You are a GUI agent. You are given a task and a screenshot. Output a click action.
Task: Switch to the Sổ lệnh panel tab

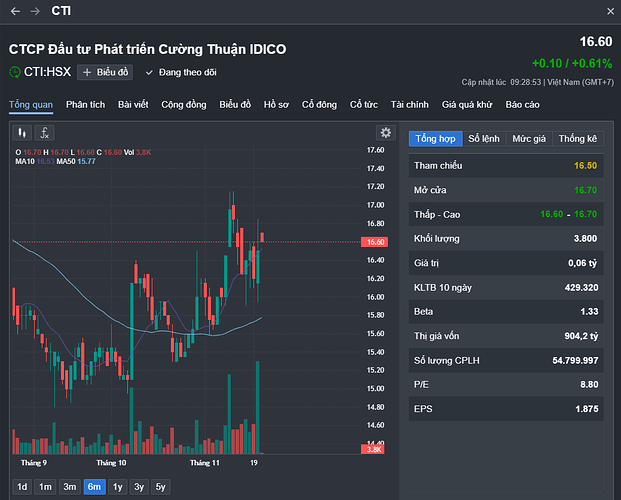pos(484,139)
